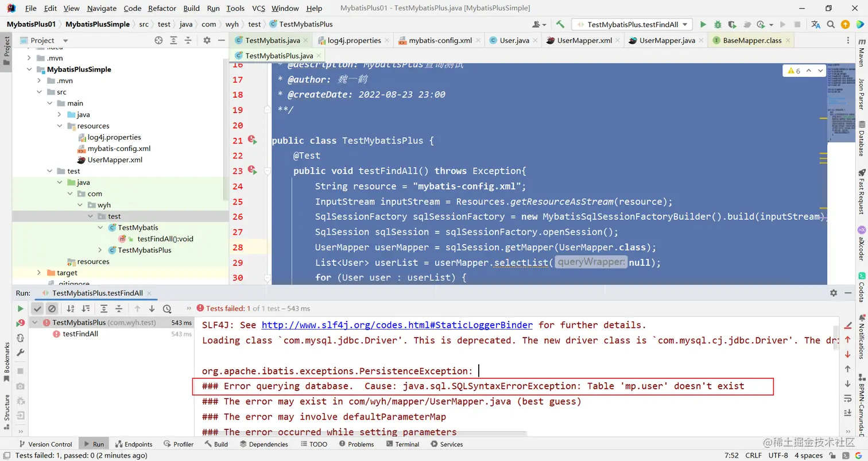868x461 pixels.
Task: Open Project panel gear options
Action: pos(207,40)
